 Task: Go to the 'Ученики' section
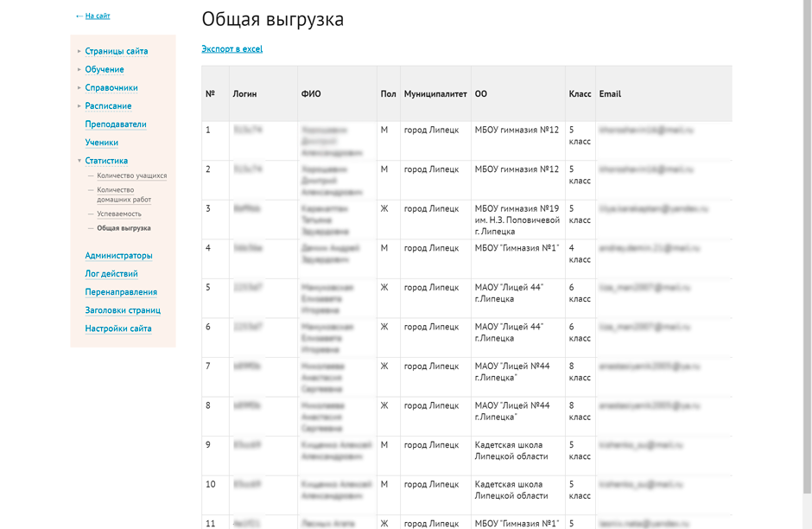pyautogui.click(x=102, y=143)
